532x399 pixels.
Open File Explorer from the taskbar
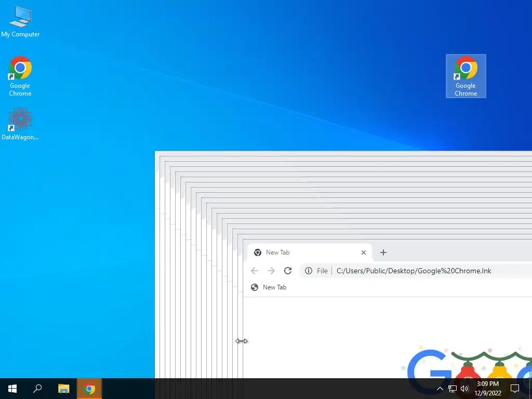click(63, 389)
